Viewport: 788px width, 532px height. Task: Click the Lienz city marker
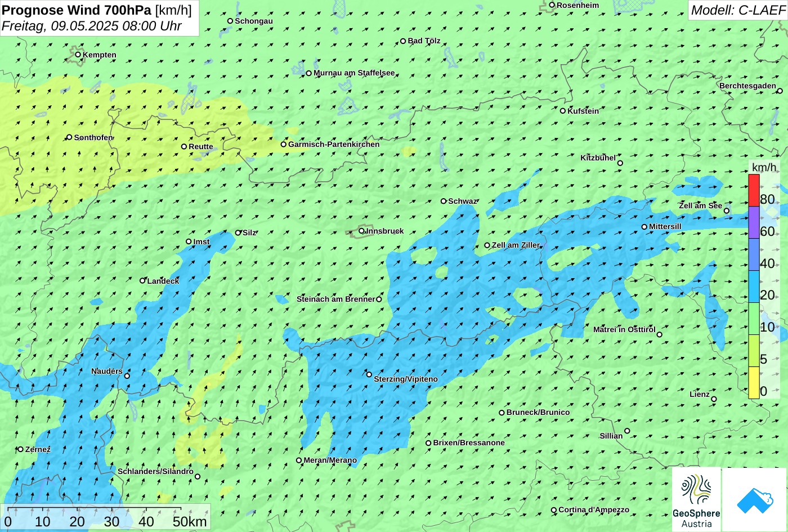click(x=714, y=399)
